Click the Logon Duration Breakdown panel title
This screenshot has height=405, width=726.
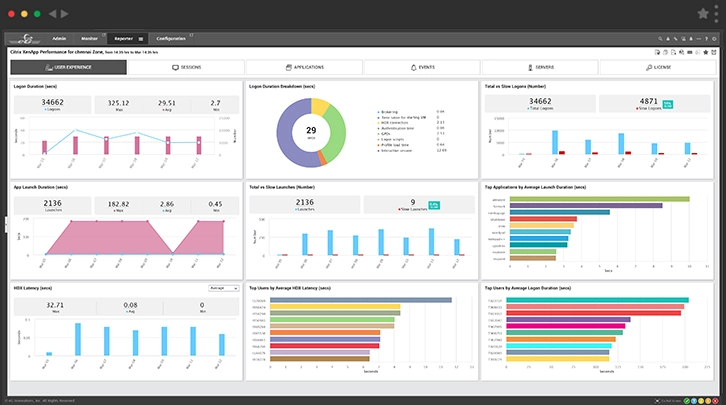282,87
